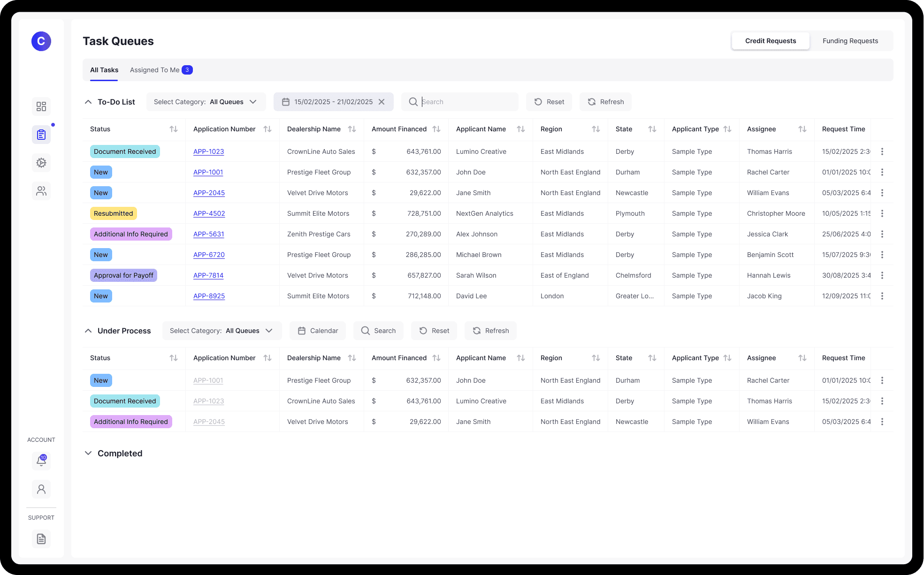Sort To-Do List by Amount Financed
Viewport: 924px width, 575px height.
(x=436, y=129)
